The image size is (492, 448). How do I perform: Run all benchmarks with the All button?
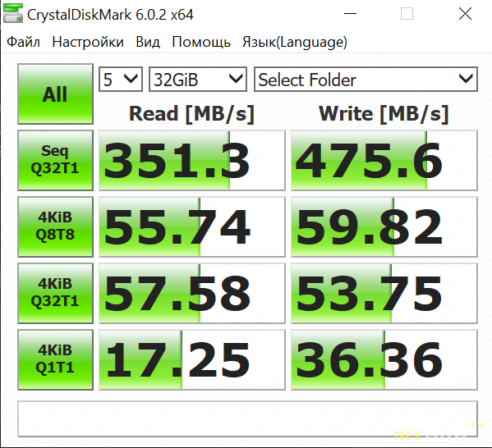pyautogui.click(x=55, y=94)
